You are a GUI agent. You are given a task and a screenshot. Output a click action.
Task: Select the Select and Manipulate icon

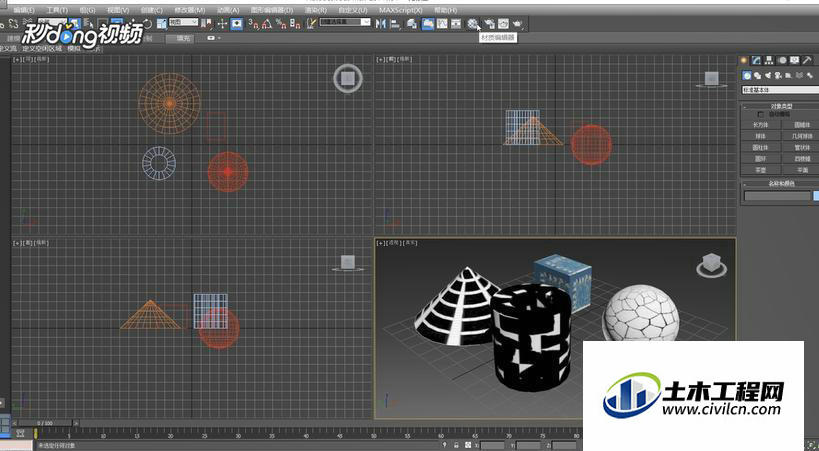[223, 24]
